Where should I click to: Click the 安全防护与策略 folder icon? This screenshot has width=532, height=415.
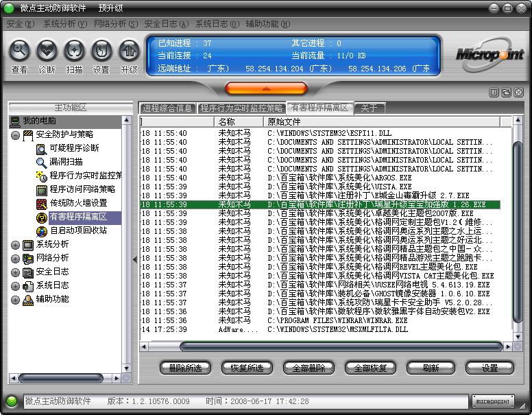pyautogui.click(x=28, y=136)
